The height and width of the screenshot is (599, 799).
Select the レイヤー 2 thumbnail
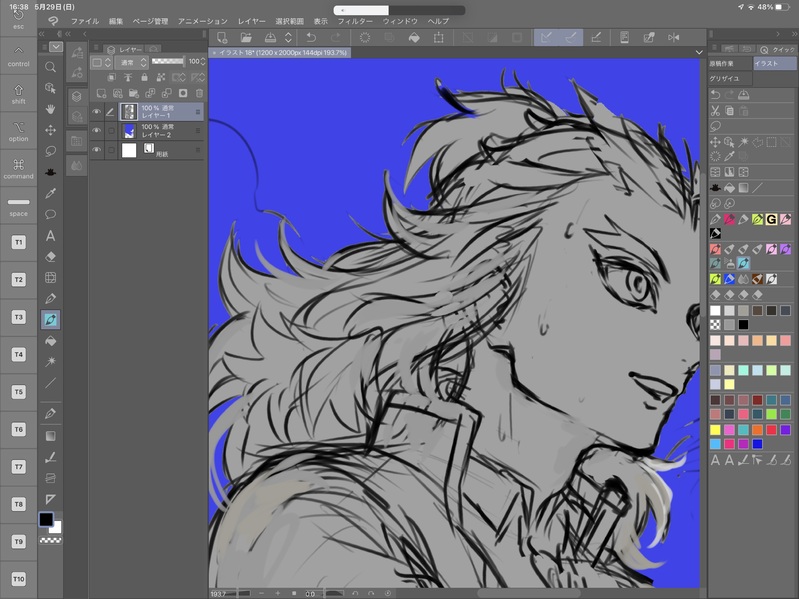click(129, 131)
